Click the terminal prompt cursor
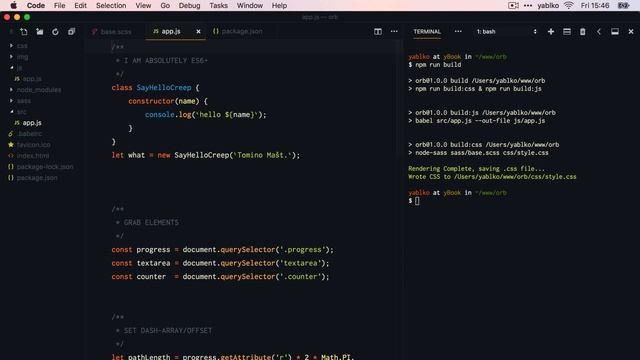The width and height of the screenshot is (640, 360). 417,200
